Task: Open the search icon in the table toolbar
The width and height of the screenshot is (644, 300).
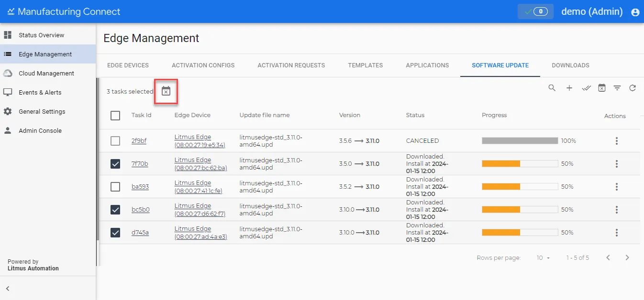Action: (552, 88)
